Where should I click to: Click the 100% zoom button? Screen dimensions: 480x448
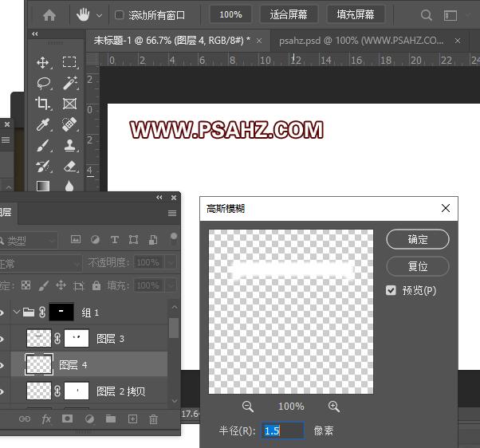(x=230, y=14)
